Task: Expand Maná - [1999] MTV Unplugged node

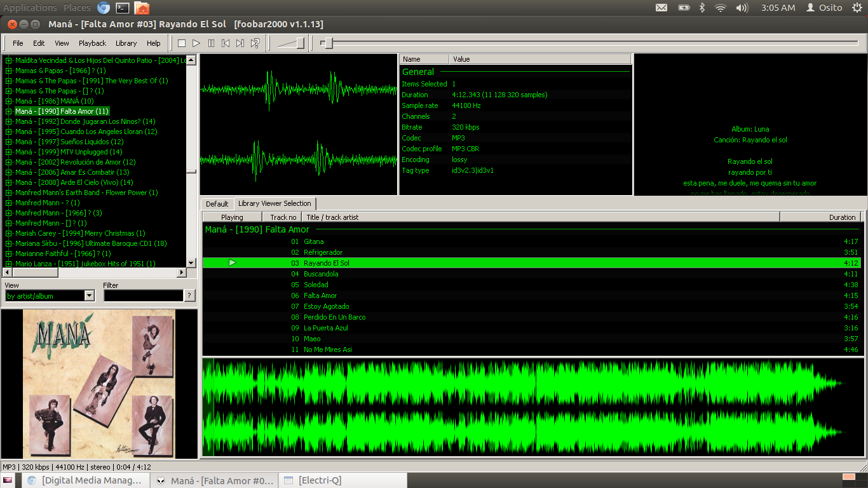Action: pos(9,152)
